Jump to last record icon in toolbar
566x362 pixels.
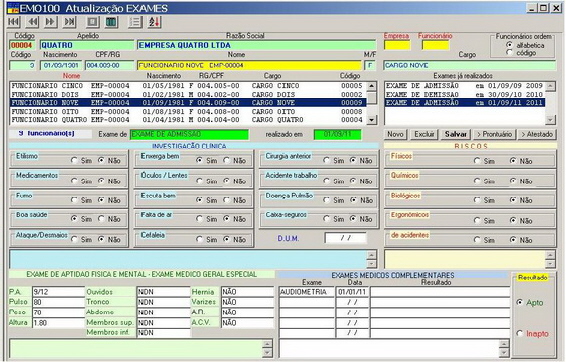pyautogui.click(x=69, y=22)
